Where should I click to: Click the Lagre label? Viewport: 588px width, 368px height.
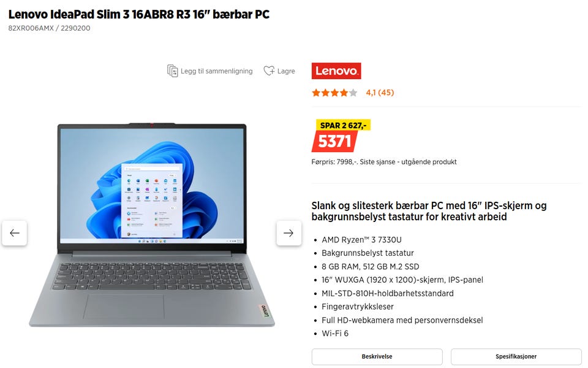click(286, 71)
